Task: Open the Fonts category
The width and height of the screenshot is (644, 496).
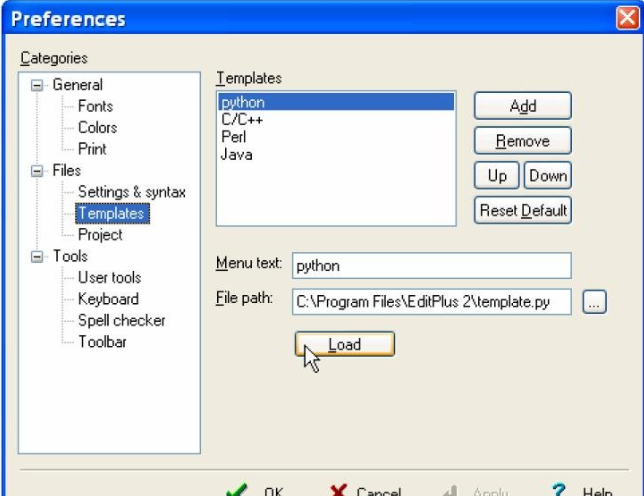Action: [x=95, y=106]
